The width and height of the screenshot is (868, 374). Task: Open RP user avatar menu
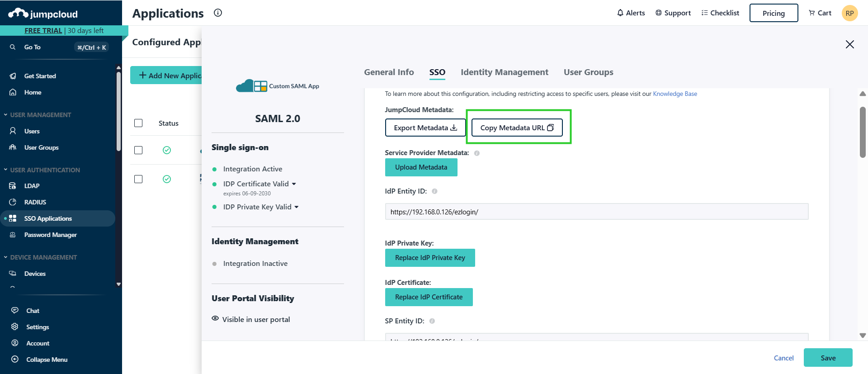[849, 13]
